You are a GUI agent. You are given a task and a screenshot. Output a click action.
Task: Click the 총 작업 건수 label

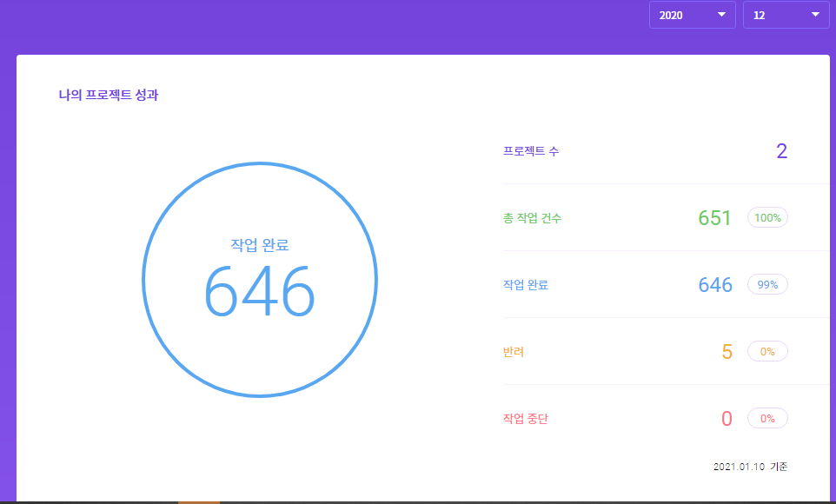point(532,218)
